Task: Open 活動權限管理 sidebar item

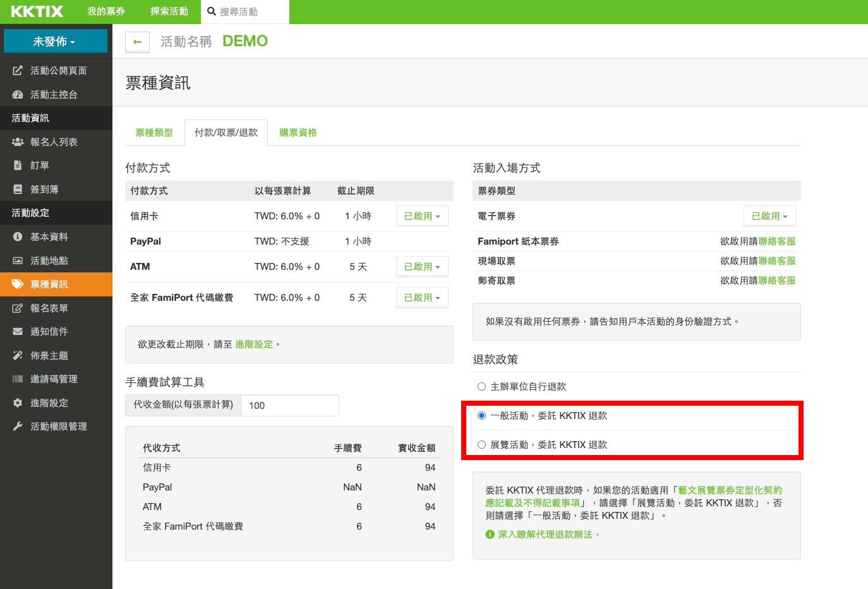Action: [56, 427]
